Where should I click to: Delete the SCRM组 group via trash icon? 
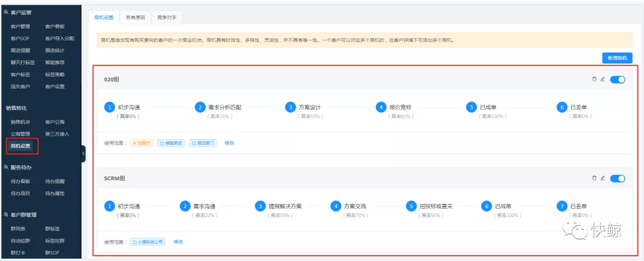[594, 178]
